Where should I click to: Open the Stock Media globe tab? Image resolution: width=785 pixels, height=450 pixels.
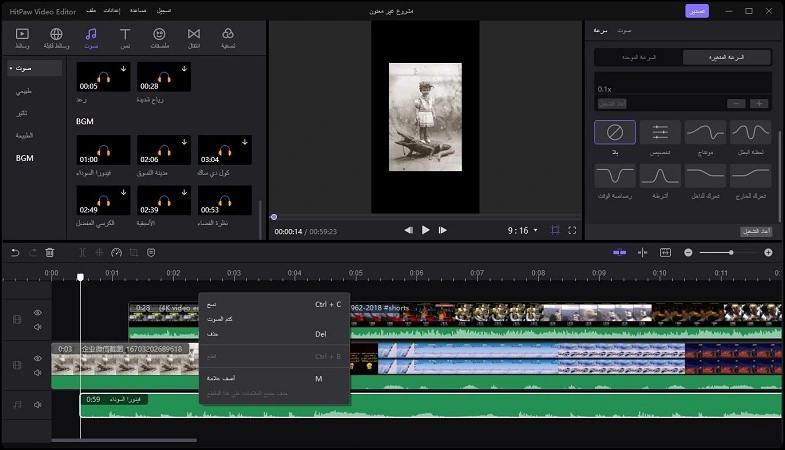[56, 38]
